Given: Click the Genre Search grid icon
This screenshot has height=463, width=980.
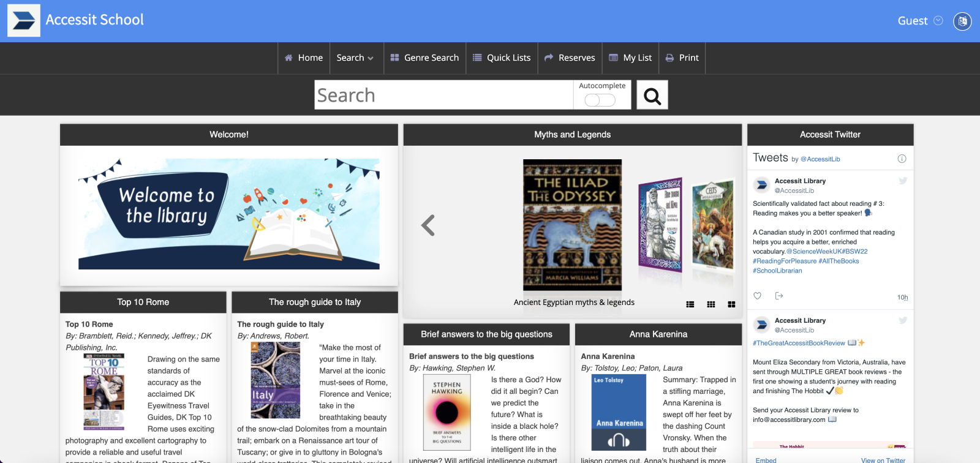Looking at the screenshot, I should tap(395, 58).
